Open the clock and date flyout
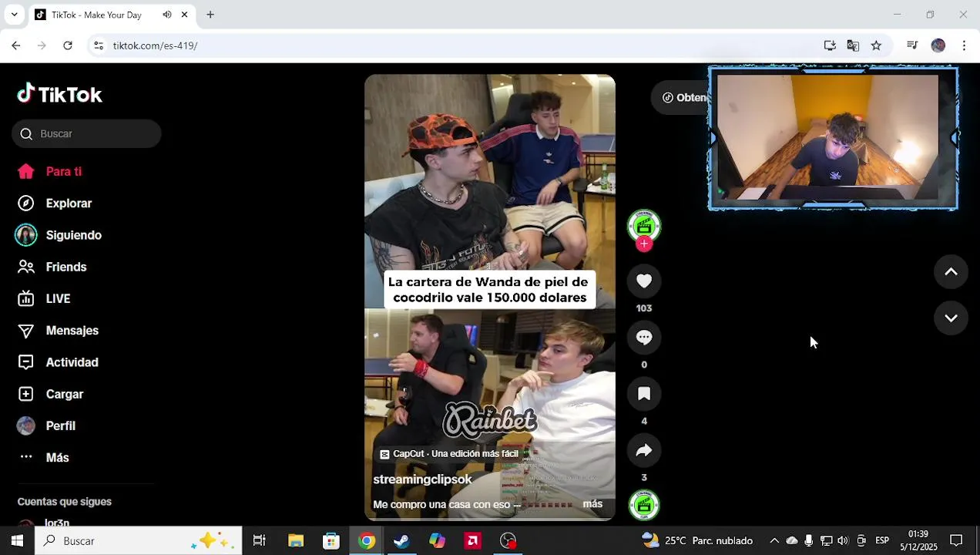 point(918,540)
